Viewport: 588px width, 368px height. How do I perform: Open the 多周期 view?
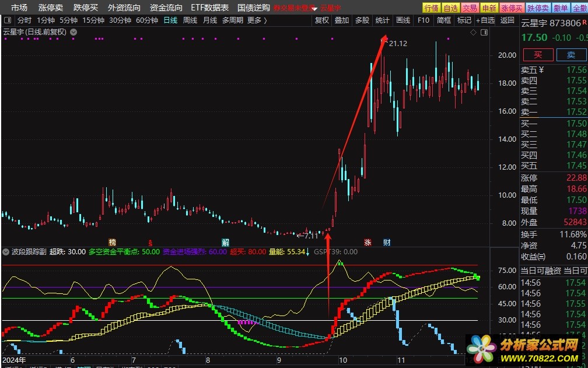233,20
